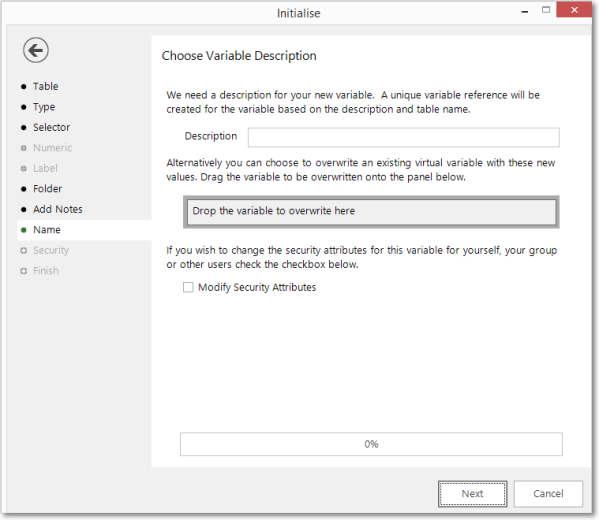Minimize the Initialise window
This screenshot has width=599, height=520.
(x=525, y=11)
